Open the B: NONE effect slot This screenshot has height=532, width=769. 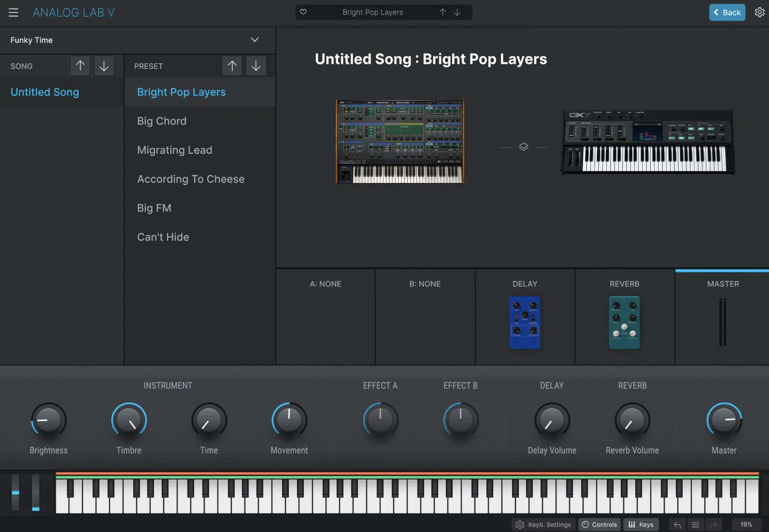pyautogui.click(x=425, y=317)
